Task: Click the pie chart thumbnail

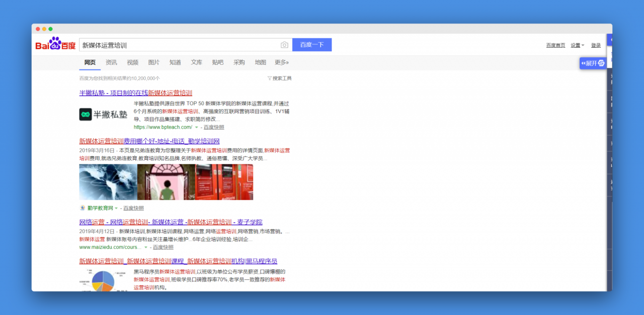Action: click(104, 279)
